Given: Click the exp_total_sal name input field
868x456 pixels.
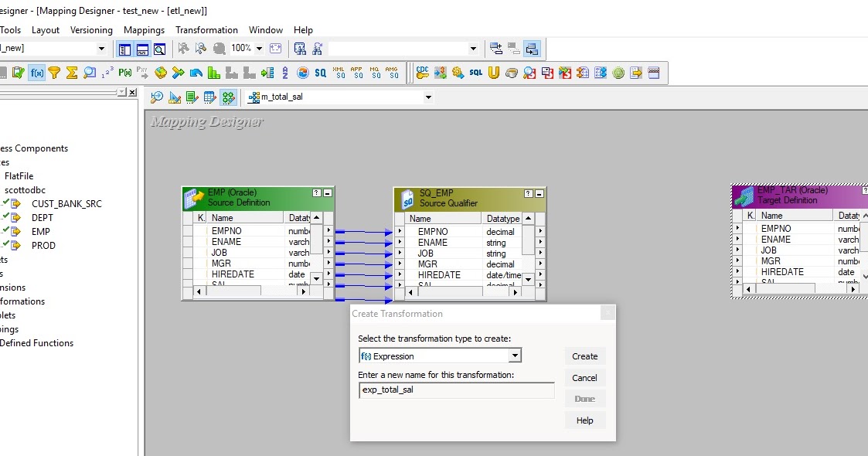Looking at the screenshot, I should pyautogui.click(x=456, y=391).
